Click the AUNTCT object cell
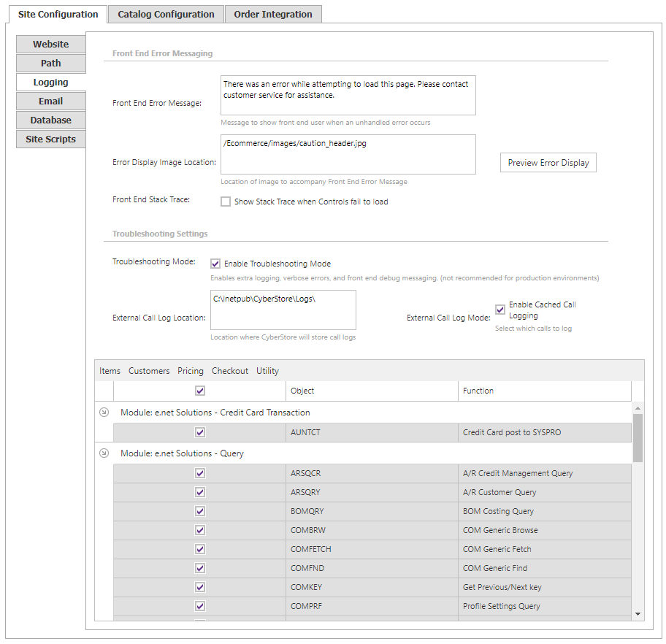 pyautogui.click(x=372, y=432)
